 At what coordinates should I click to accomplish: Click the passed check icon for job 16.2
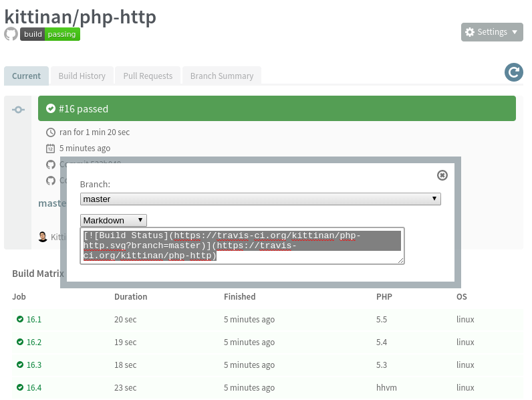tap(20, 342)
